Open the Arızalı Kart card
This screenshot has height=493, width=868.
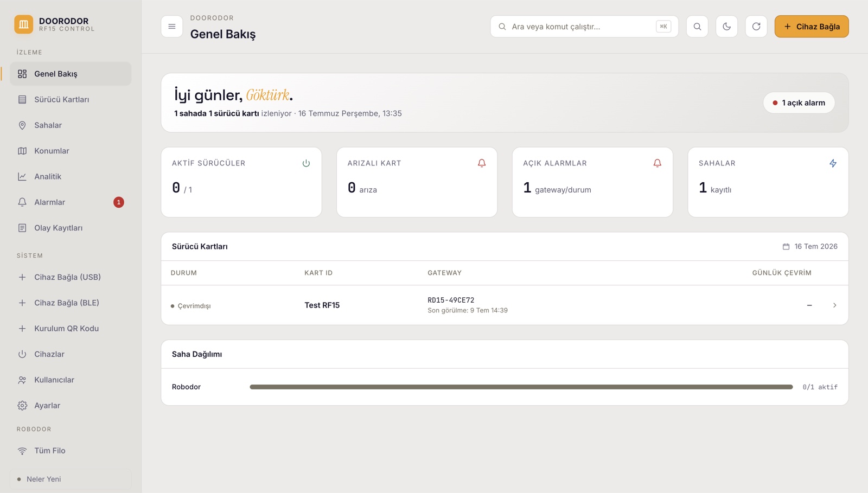click(417, 182)
